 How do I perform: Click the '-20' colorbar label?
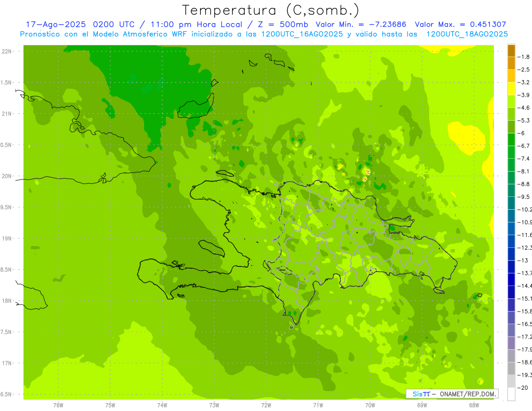coord(523,388)
